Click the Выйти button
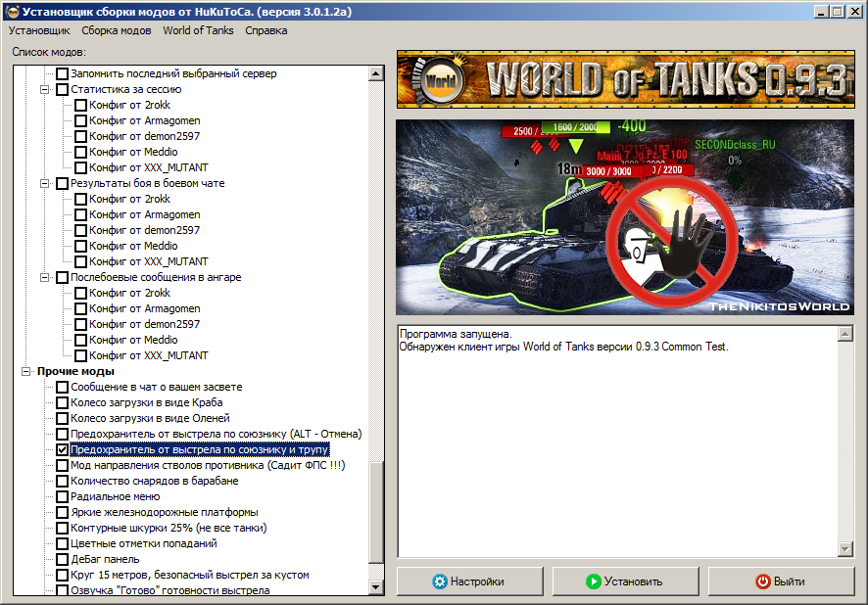868x605 pixels. [x=781, y=582]
